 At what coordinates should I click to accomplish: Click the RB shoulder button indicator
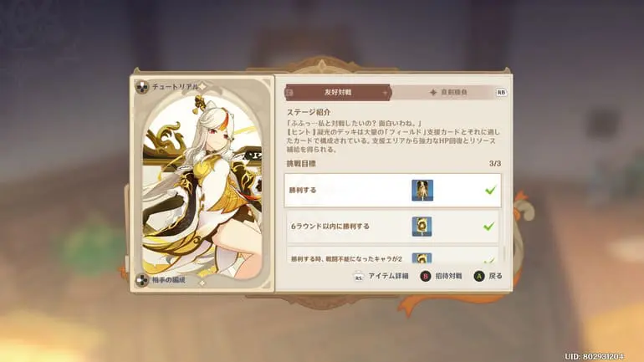(501, 92)
